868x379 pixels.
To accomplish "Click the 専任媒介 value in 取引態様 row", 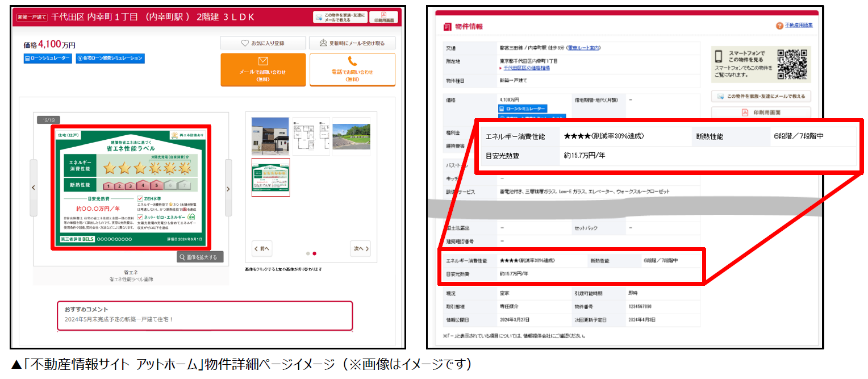I will [509, 307].
